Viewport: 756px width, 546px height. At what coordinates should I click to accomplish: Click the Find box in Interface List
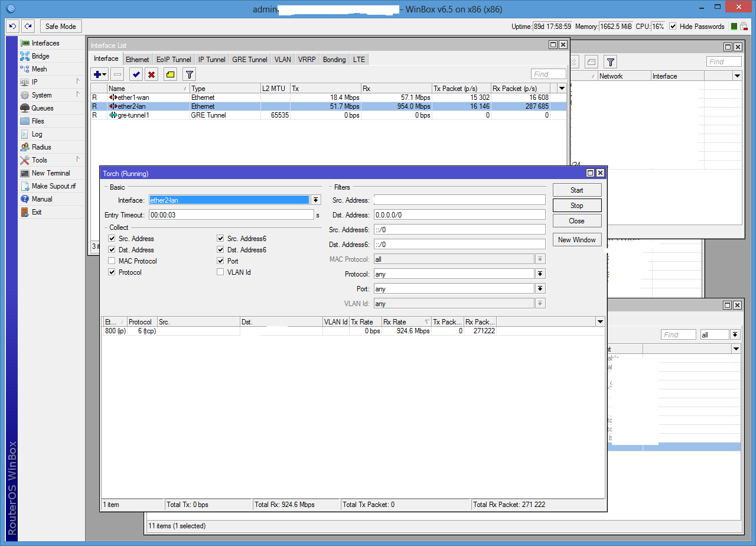click(x=549, y=74)
